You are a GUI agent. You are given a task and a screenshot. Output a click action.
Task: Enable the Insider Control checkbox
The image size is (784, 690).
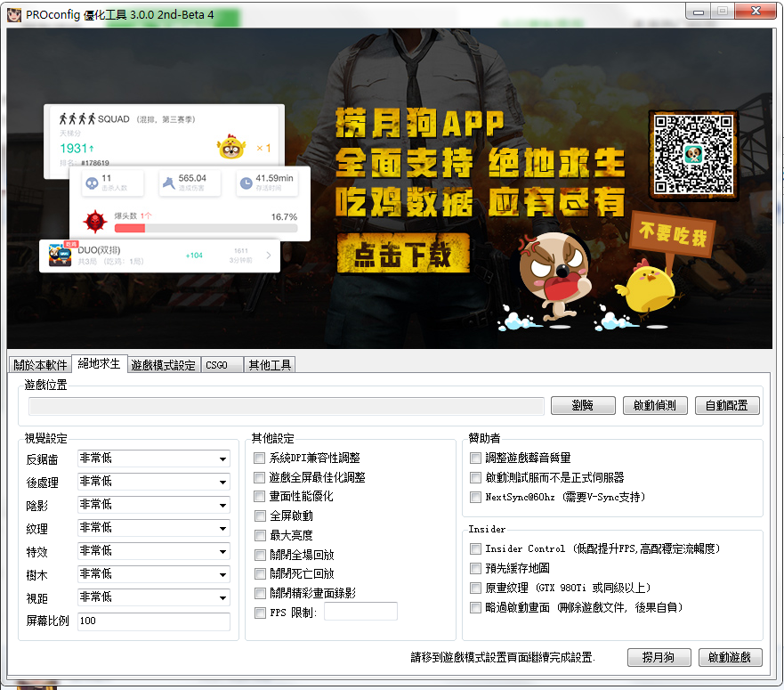coord(475,549)
